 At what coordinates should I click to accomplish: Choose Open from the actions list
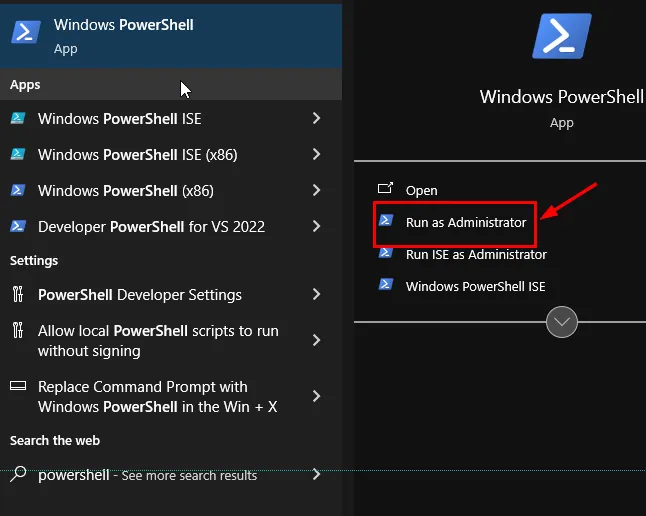coord(421,190)
